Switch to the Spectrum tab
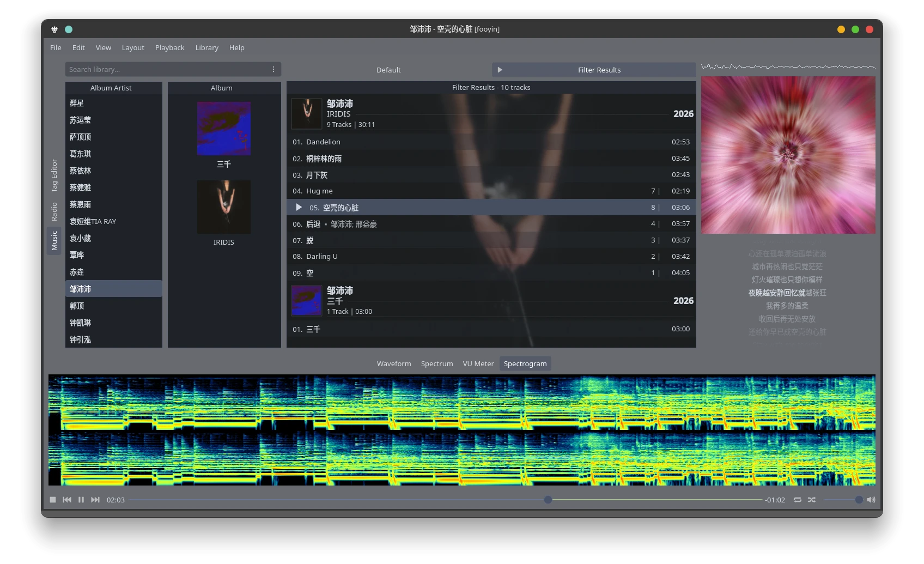The width and height of the screenshot is (924, 564). pos(437,363)
